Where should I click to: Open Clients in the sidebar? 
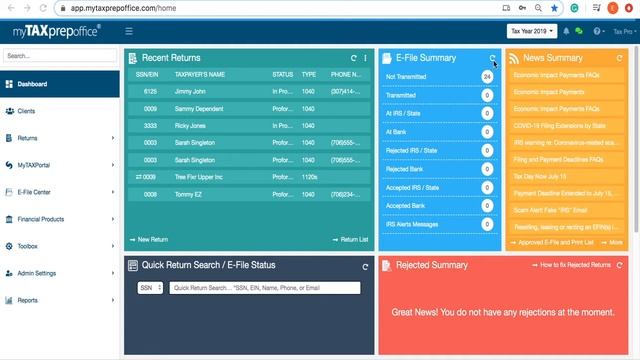(x=60, y=111)
